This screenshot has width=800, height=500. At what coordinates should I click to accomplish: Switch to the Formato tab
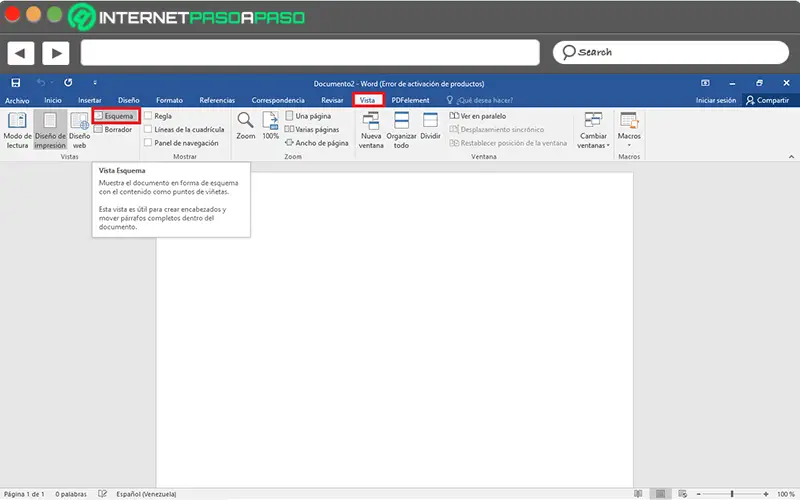pos(169,101)
